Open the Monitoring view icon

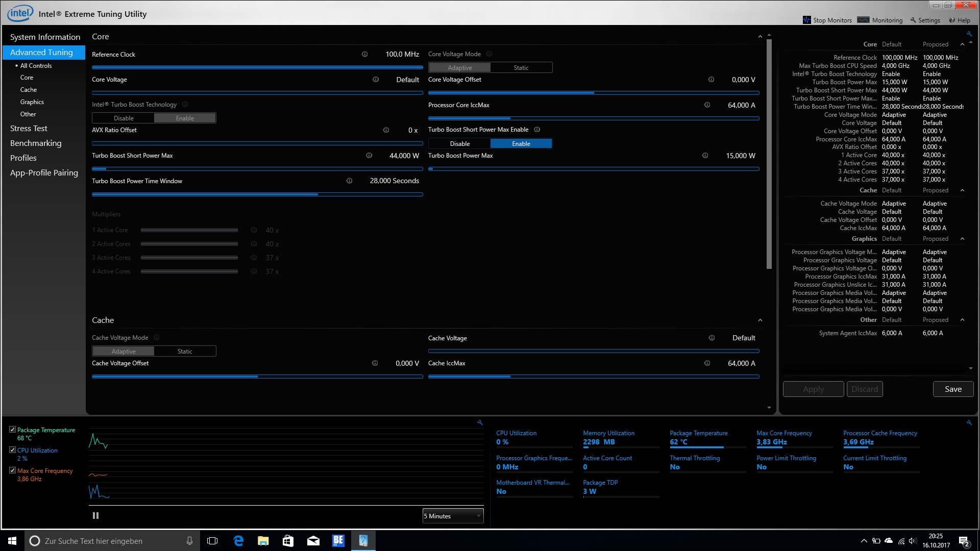click(x=863, y=20)
